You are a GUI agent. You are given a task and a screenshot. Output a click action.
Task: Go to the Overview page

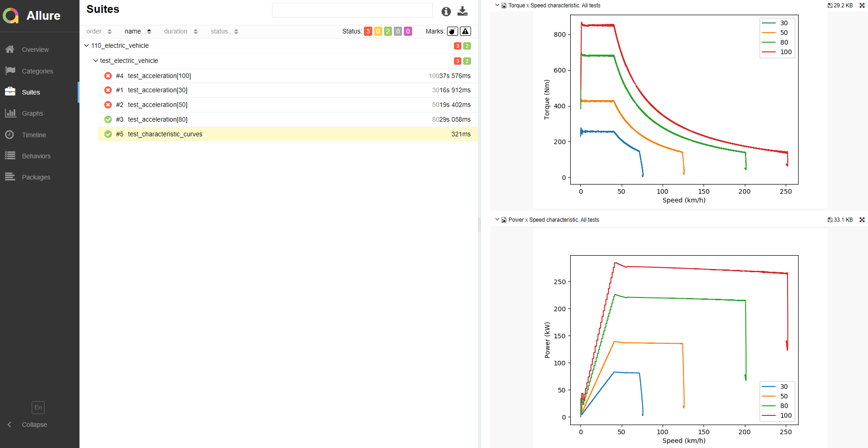(x=35, y=50)
